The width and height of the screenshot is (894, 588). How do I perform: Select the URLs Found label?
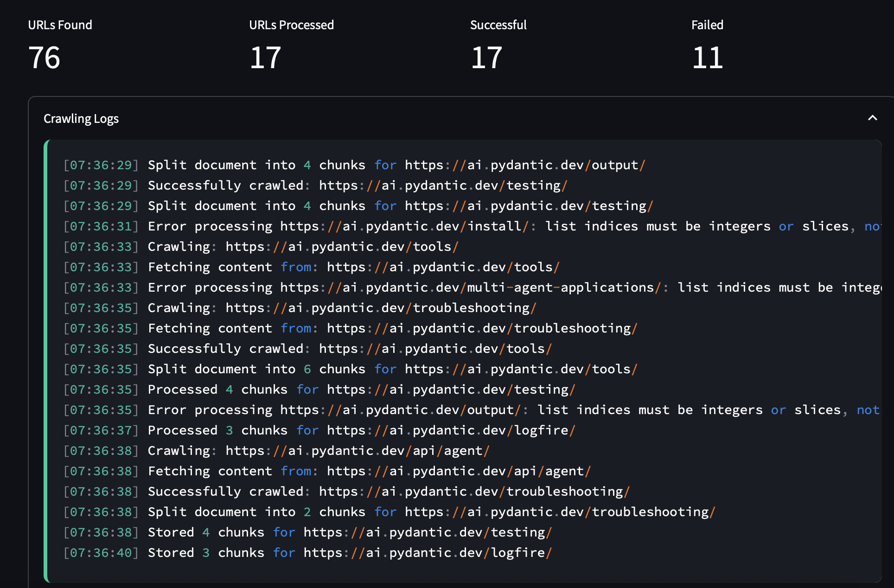pos(60,25)
